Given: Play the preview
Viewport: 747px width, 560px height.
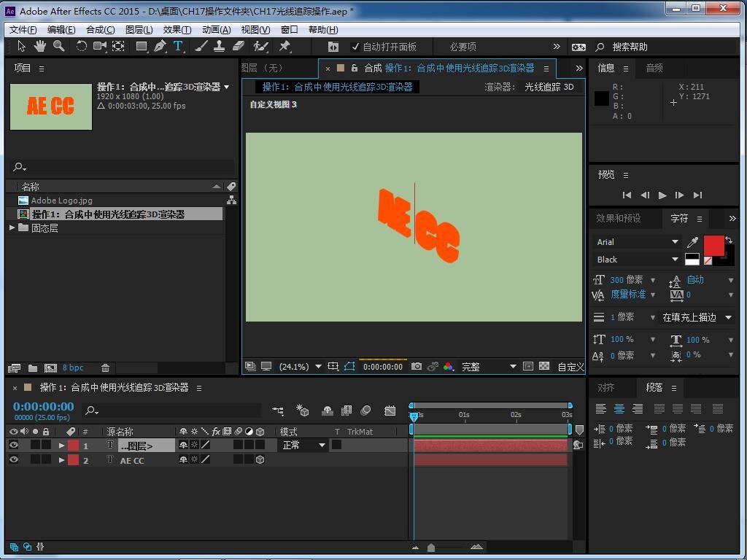Looking at the screenshot, I should [x=662, y=195].
